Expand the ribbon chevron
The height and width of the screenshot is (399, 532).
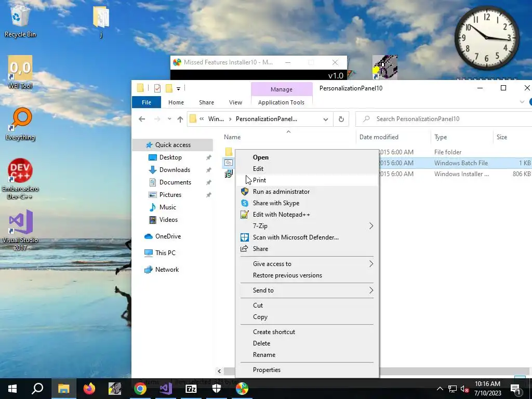pos(522,102)
